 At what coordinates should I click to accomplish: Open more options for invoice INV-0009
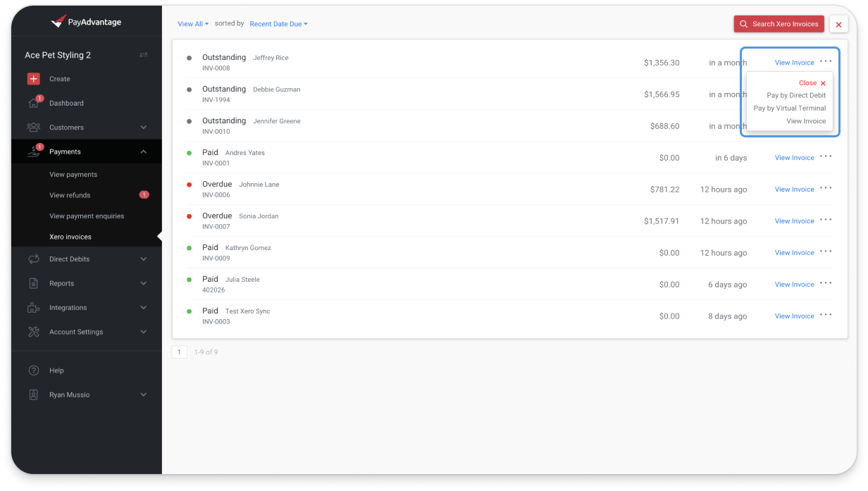[826, 251]
